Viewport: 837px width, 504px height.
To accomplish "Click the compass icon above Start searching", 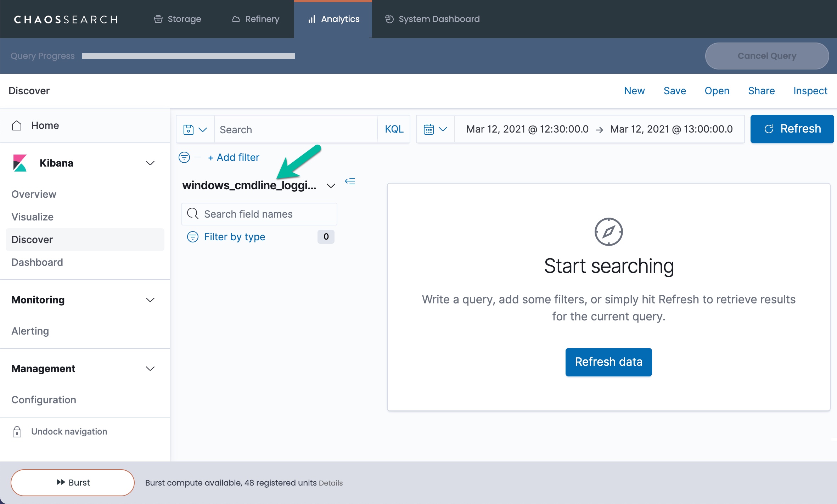I will click(x=608, y=232).
